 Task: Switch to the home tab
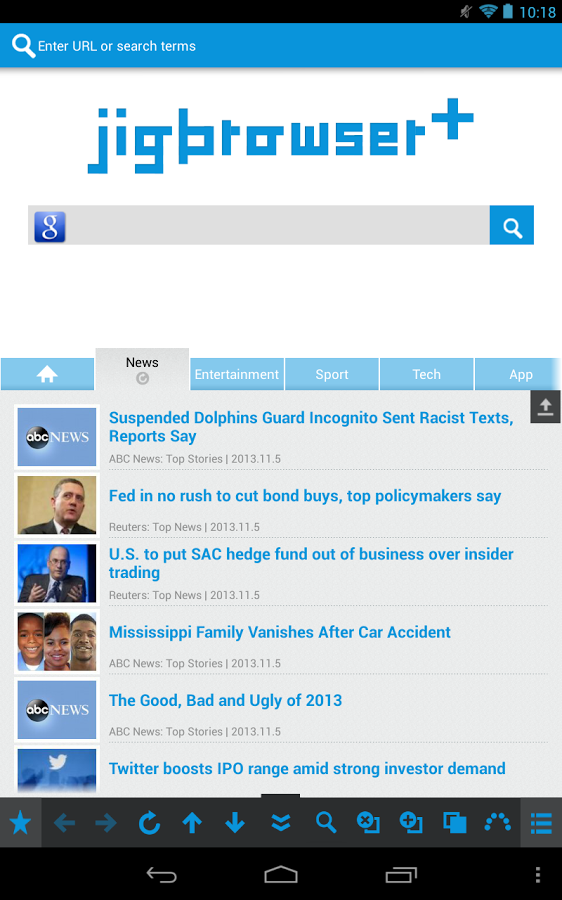tap(47, 374)
